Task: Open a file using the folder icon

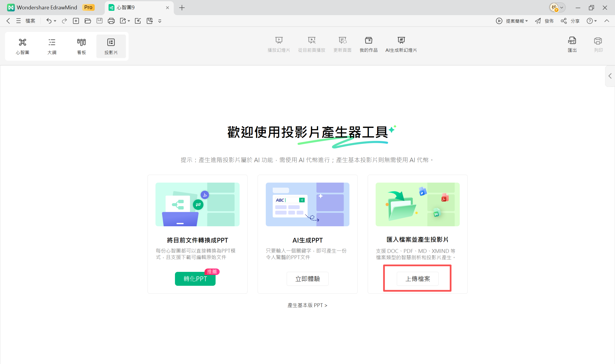Action: pos(88,21)
